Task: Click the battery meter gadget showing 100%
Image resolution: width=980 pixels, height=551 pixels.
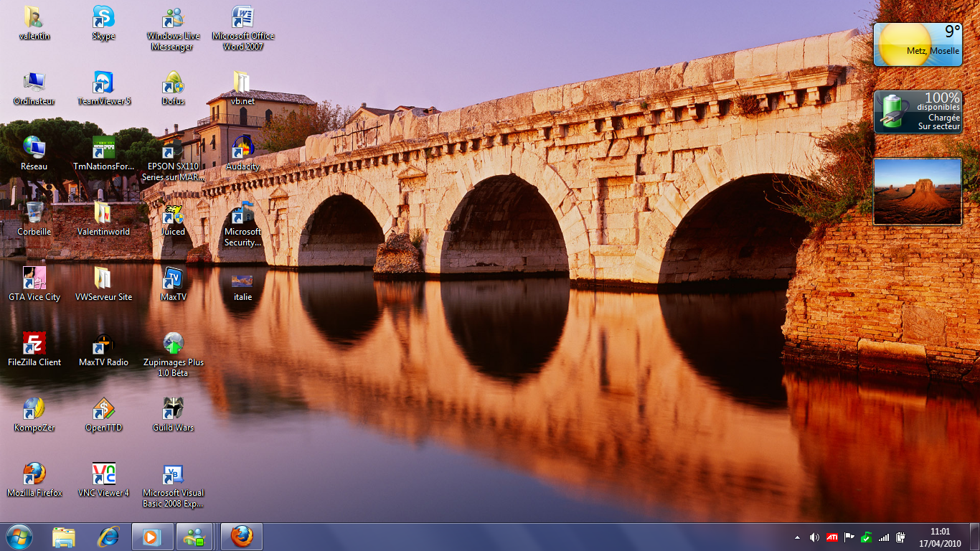Action: pos(918,112)
